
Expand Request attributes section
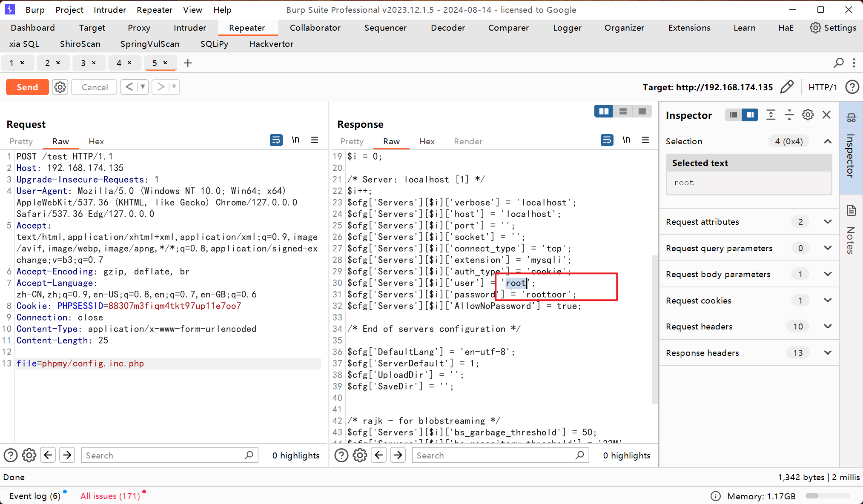[828, 222]
